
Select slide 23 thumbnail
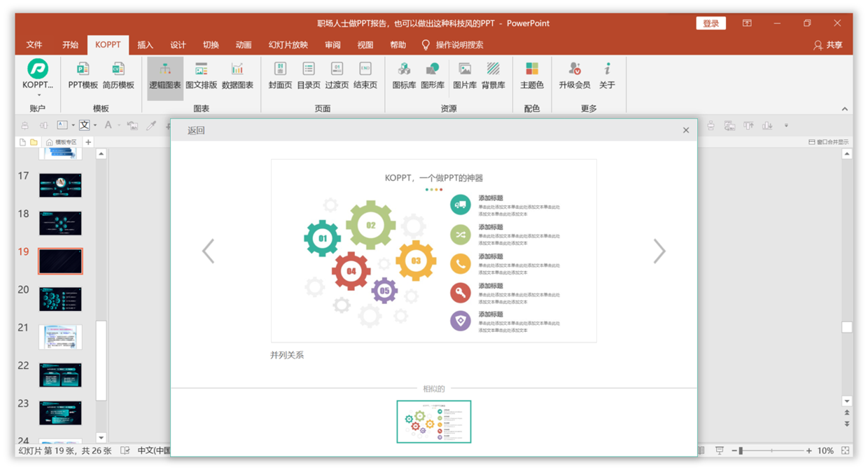[x=60, y=413]
